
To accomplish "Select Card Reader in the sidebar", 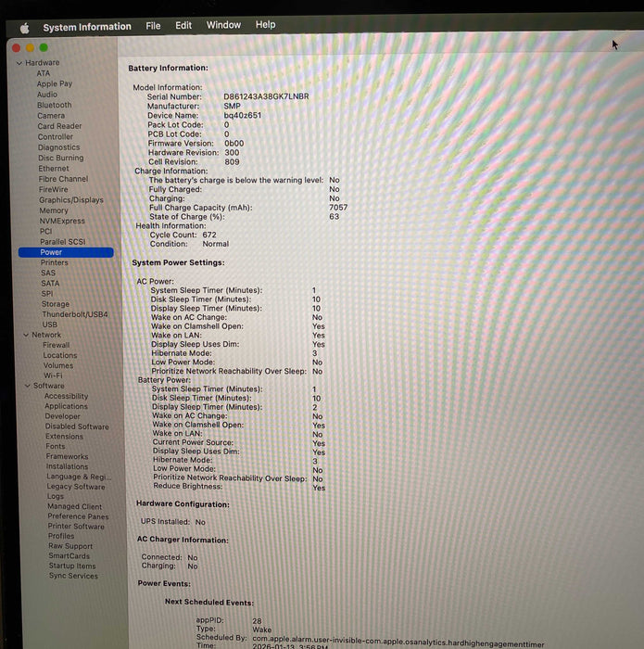I will [x=59, y=126].
